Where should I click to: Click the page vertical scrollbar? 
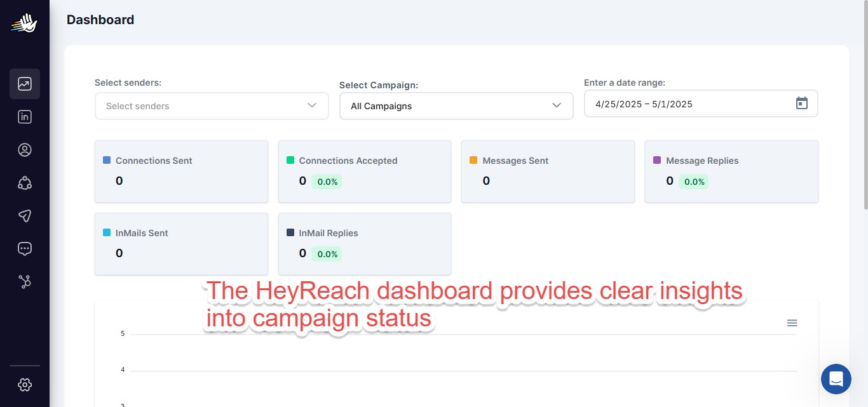[865, 108]
